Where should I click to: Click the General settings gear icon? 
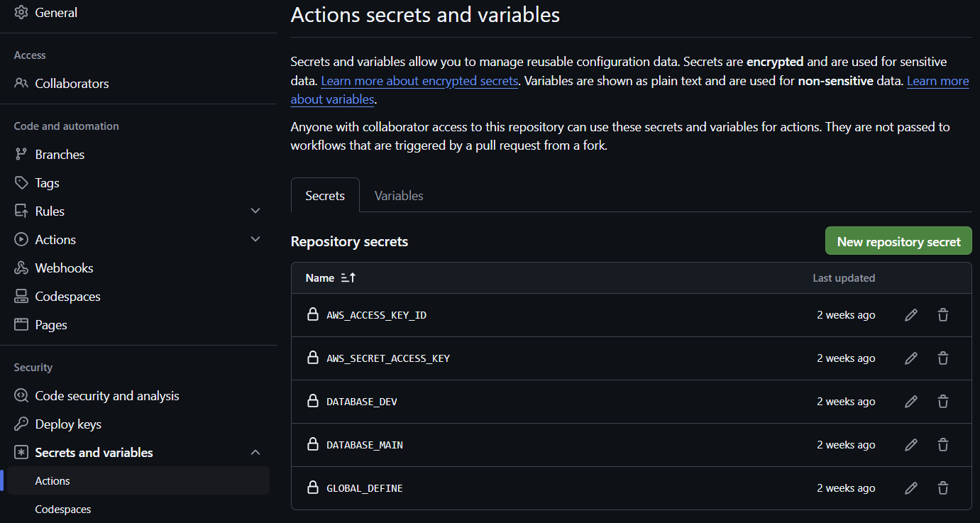click(x=20, y=12)
